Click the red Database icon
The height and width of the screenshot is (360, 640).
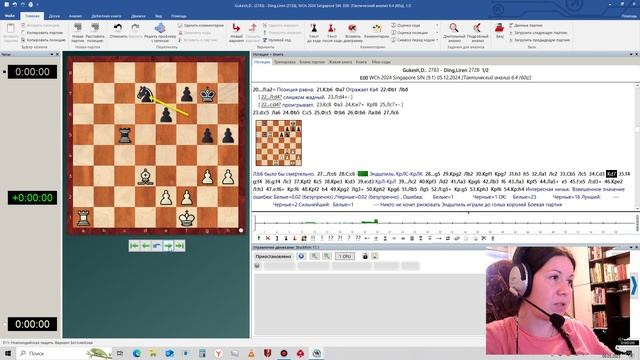[499, 28]
